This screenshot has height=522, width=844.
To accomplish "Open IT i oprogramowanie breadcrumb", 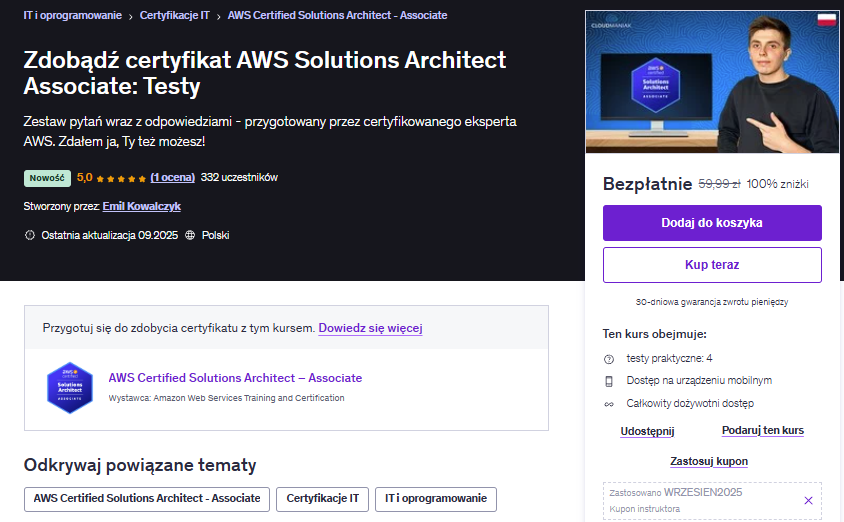I will (72, 16).
